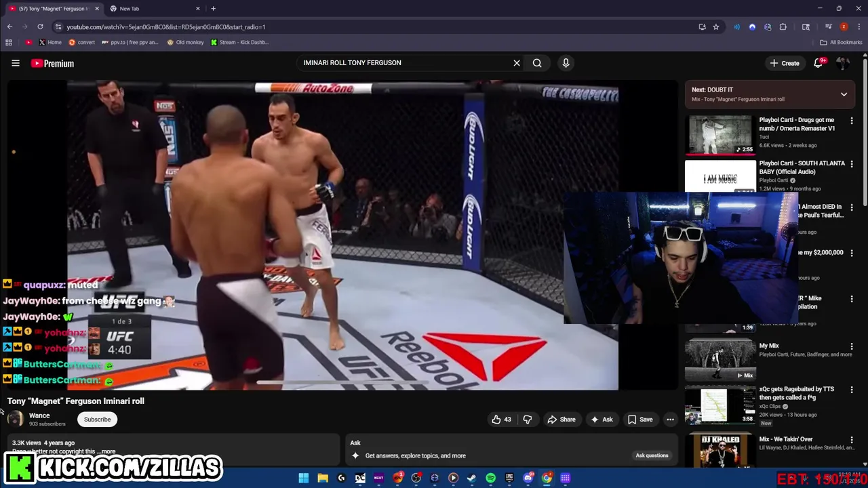Viewport: 868px width, 488px height.
Task: Share the video
Action: click(x=561, y=420)
